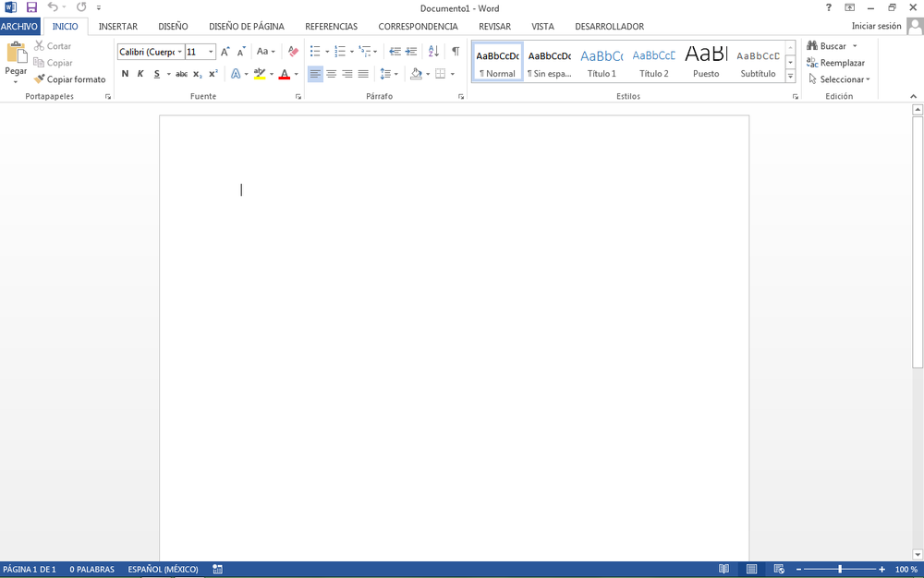Open the font size 11 dropdown
The width and height of the screenshot is (924, 578).
click(211, 52)
